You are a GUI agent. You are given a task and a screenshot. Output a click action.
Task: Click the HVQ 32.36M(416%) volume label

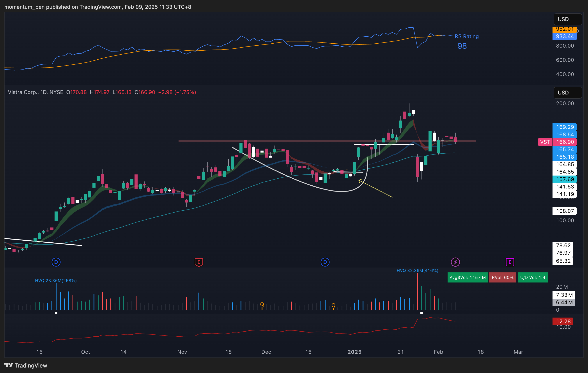point(417,270)
